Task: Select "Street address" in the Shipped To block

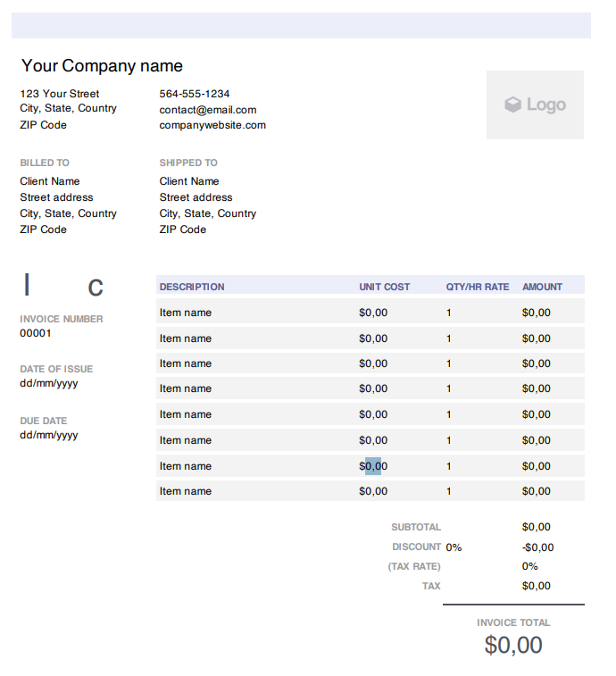Action: [196, 197]
